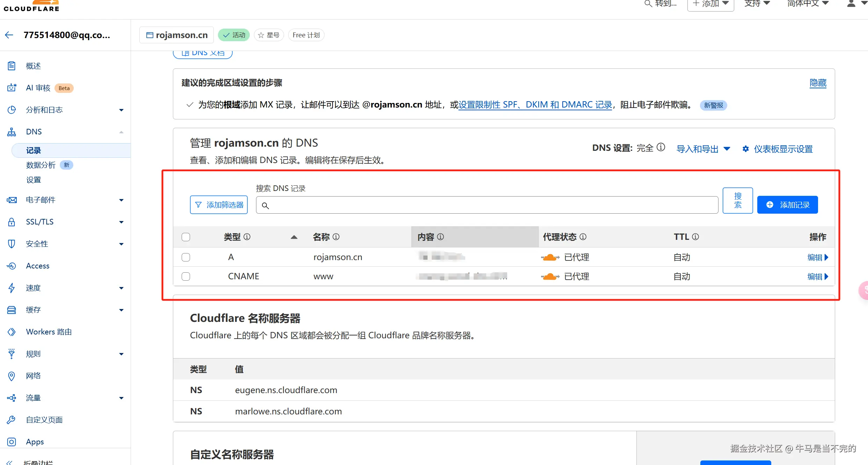Screen dimensions: 868x465
Task: Expand the 电子邮件 sidebar section
Action: (x=121, y=200)
